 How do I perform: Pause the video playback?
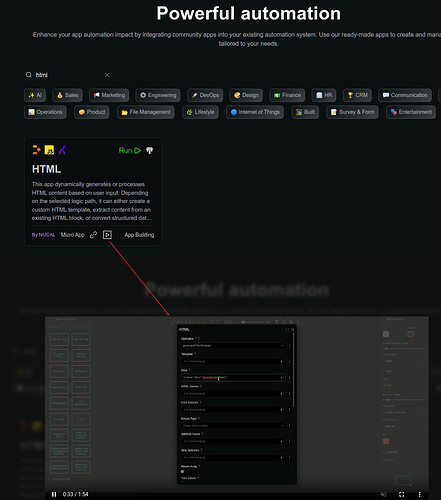[54, 494]
